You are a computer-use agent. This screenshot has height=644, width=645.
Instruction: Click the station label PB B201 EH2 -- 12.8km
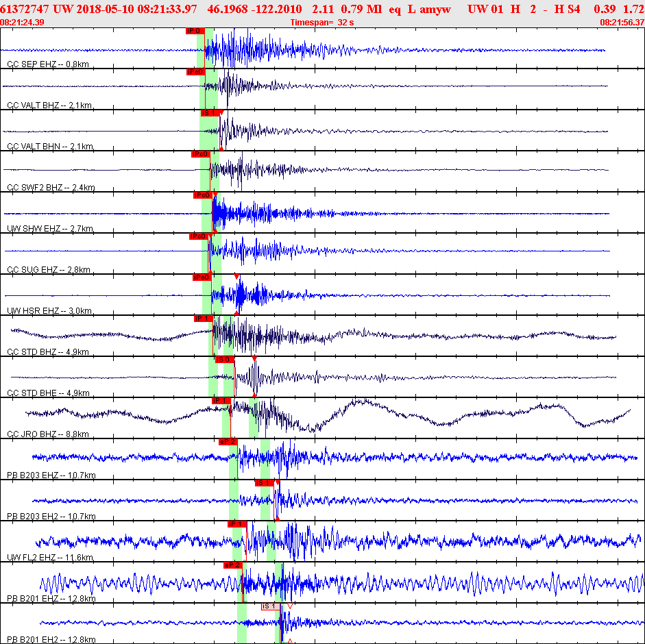click(51, 640)
